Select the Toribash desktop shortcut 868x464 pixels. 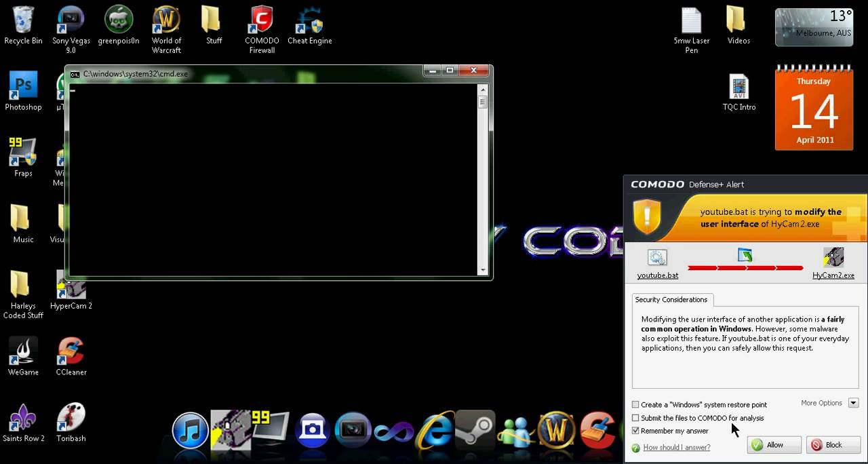tap(71, 423)
